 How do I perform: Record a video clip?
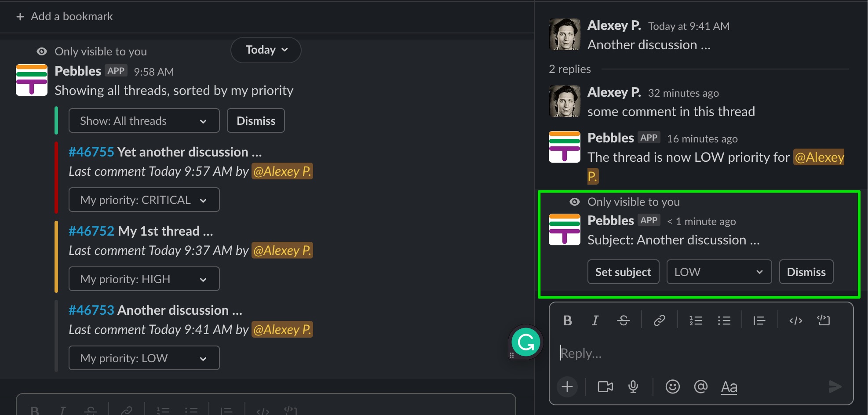pyautogui.click(x=605, y=386)
